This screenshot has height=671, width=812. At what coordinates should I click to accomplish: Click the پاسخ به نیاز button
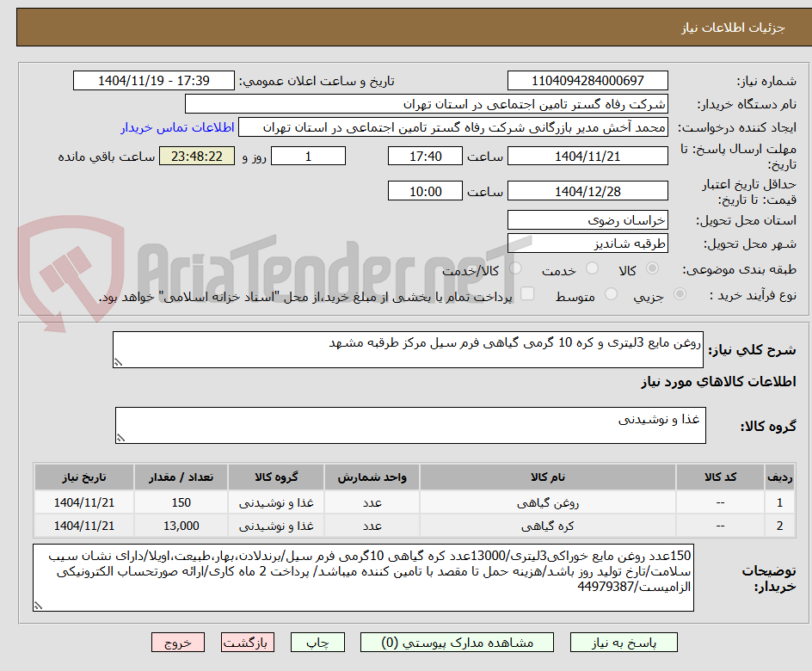[x=624, y=643]
